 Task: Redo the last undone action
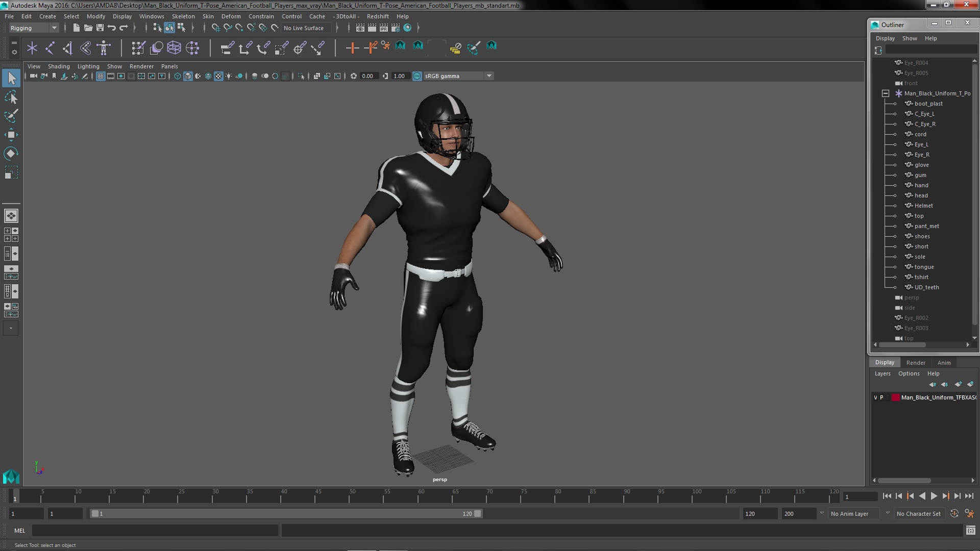tap(124, 28)
